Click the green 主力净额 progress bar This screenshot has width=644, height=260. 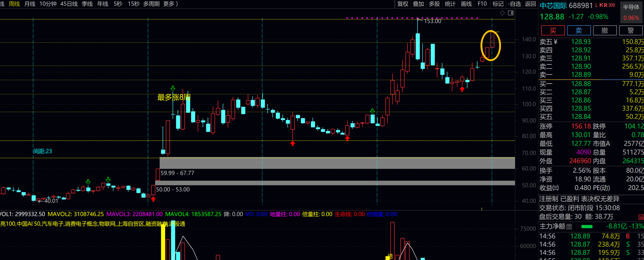click(587, 227)
